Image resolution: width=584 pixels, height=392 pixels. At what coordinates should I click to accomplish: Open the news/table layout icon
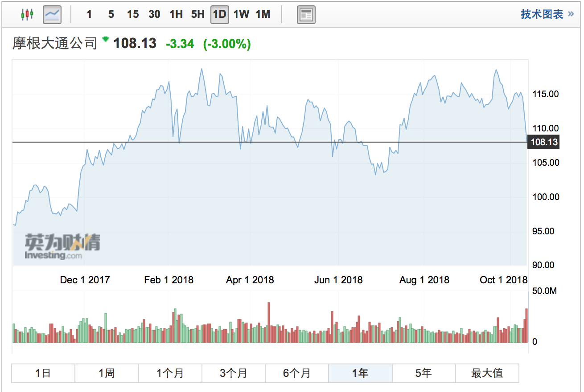[306, 15]
